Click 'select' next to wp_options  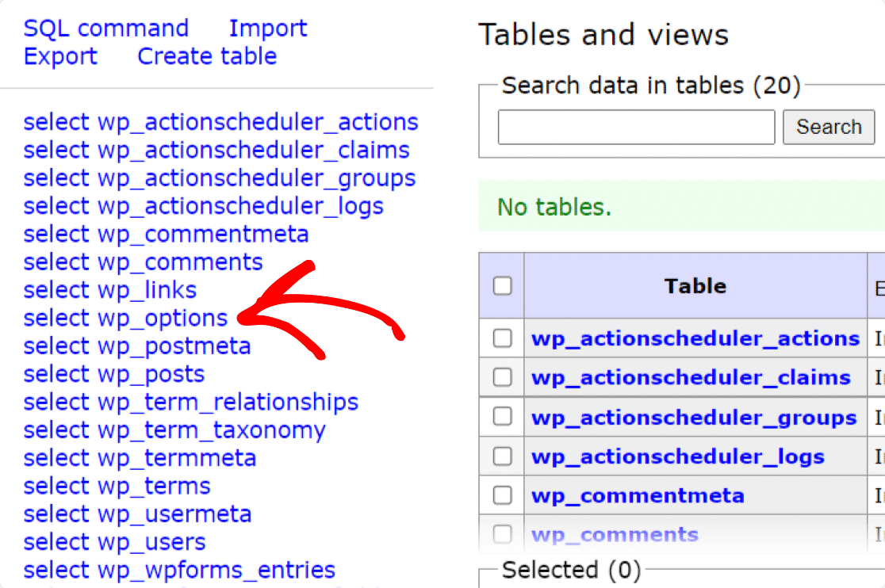(56, 318)
